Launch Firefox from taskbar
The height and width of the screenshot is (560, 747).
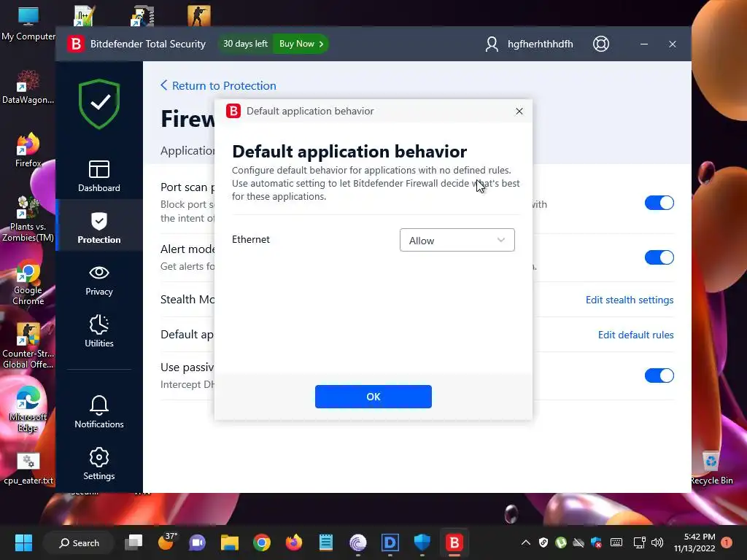coord(293,542)
